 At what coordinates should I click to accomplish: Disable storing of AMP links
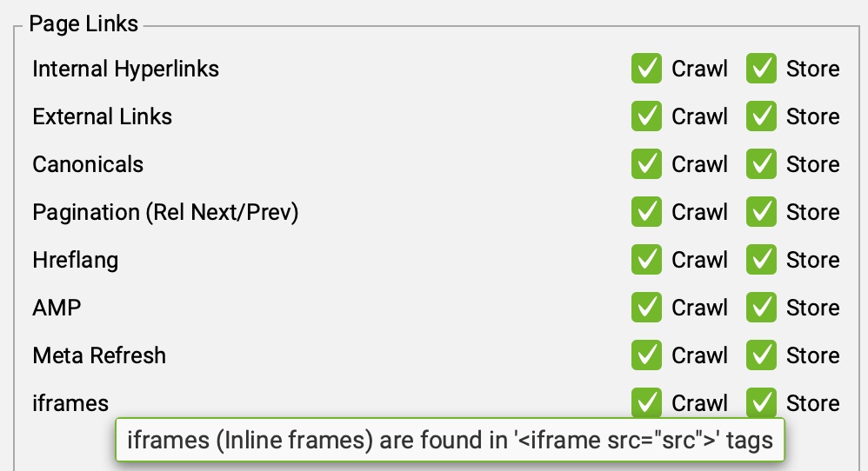pyautogui.click(x=761, y=308)
